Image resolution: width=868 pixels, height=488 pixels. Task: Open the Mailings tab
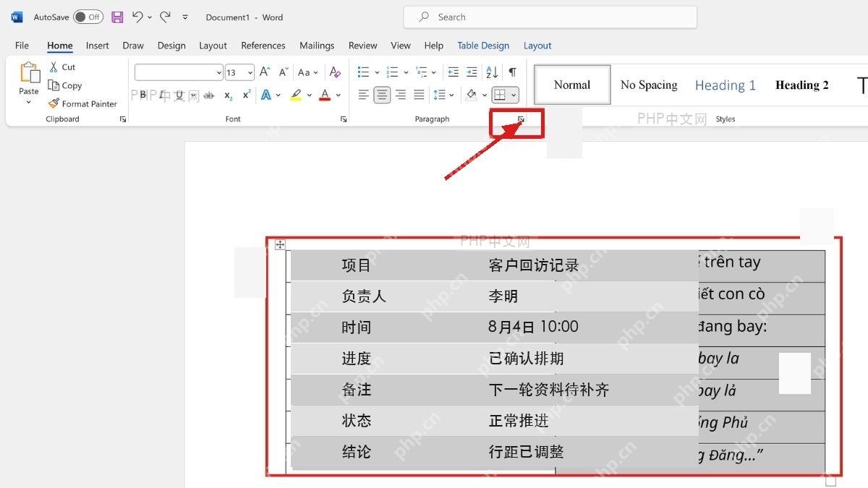click(317, 46)
